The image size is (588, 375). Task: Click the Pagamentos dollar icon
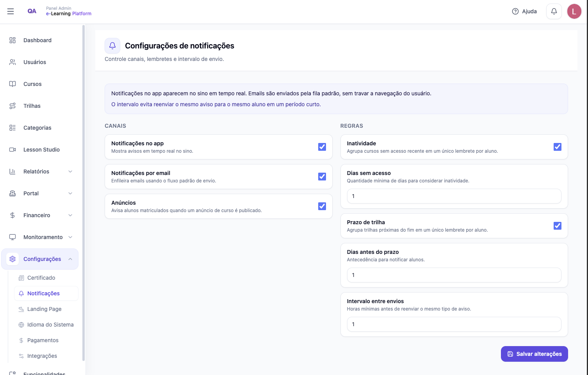point(21,340)
